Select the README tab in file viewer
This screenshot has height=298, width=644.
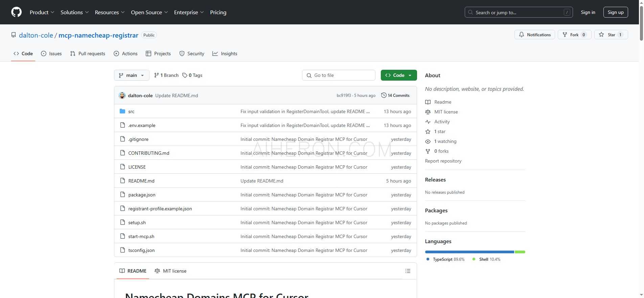[133, 271]
